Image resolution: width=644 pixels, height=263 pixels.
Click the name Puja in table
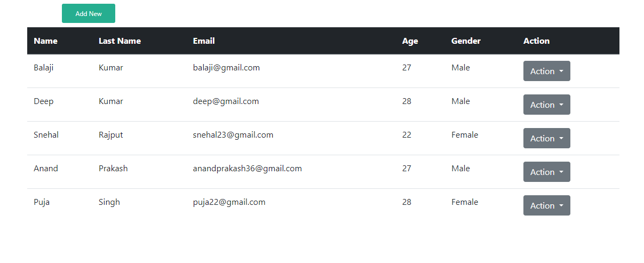42,202
